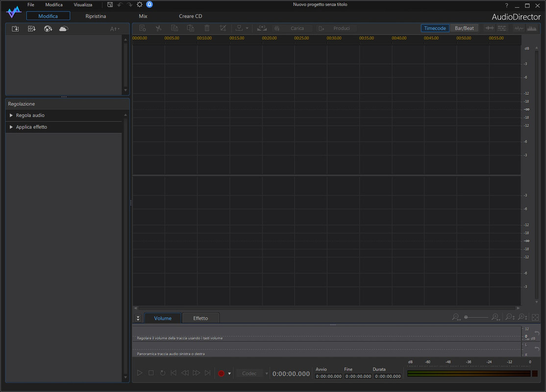Jump to the end of the track
This screenshot has height=392, width=546.
point(207,373)
